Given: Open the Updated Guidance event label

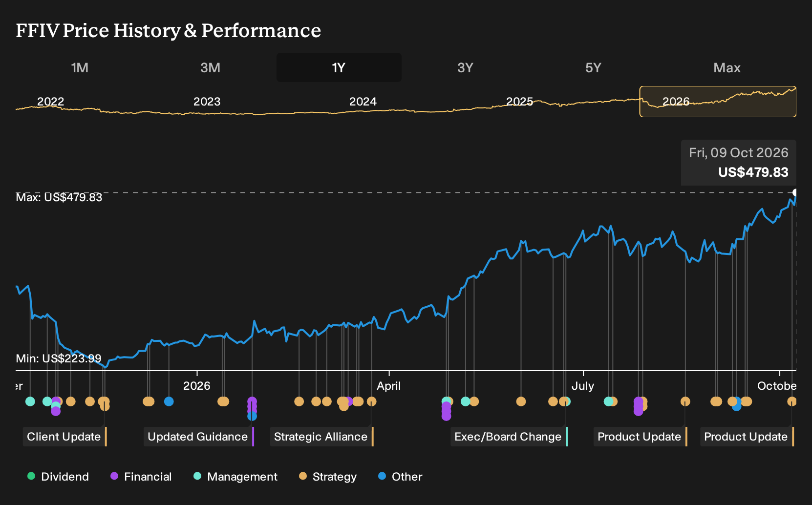Looking at the screenshot, I should tap(199, 437).
